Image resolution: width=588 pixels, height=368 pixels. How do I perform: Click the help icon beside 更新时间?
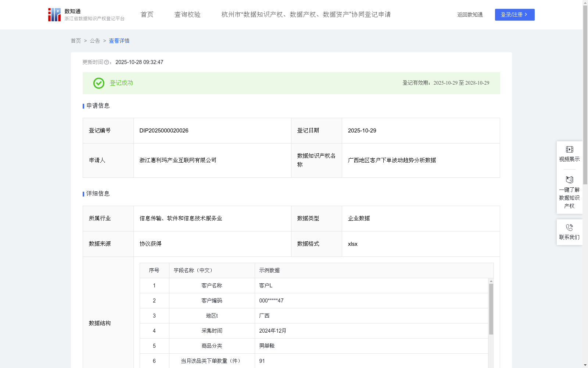click(107, 62)
